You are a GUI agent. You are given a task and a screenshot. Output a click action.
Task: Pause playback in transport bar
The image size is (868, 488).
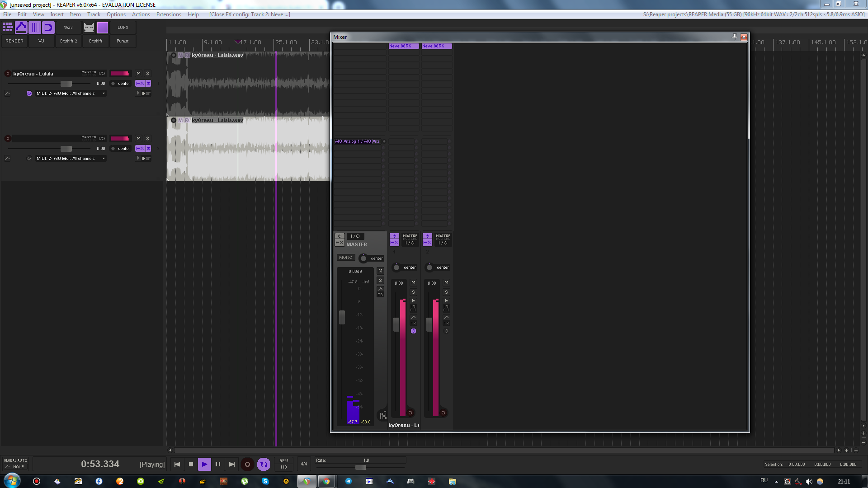pyautogui.click(x=218, y=464)
